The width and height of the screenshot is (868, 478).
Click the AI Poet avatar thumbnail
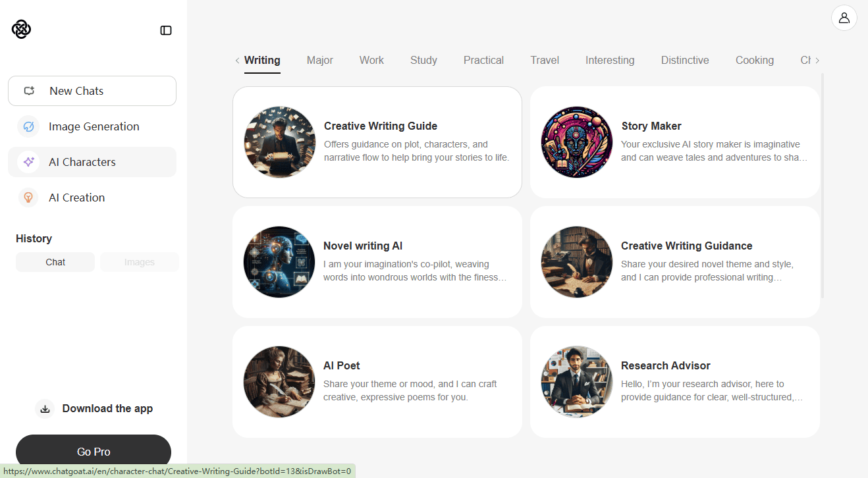click(279, 382)
